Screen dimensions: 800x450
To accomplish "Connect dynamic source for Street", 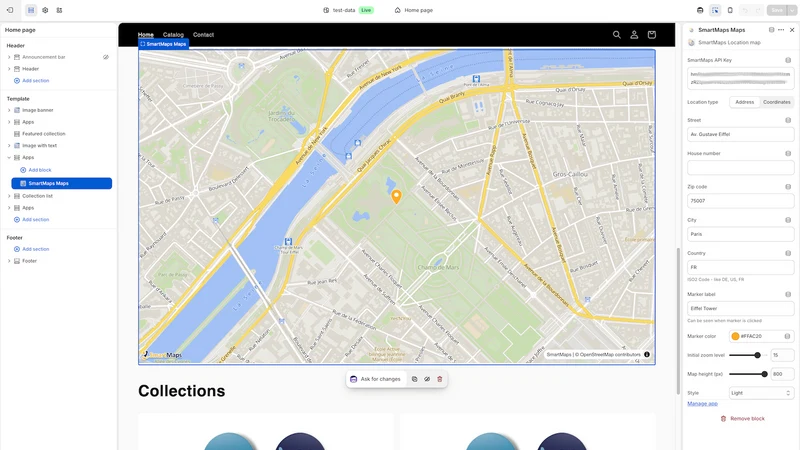I will [788, 120].
